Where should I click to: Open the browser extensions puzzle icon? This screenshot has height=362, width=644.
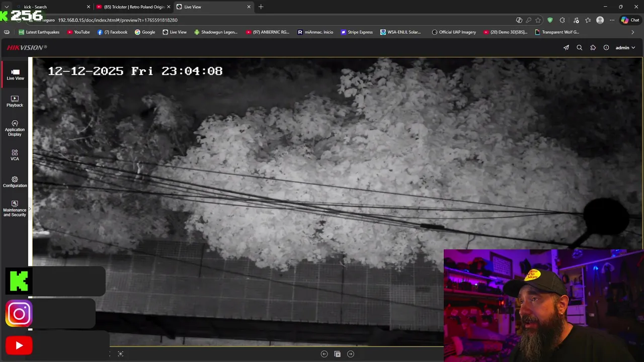click(x=562, y=20)
